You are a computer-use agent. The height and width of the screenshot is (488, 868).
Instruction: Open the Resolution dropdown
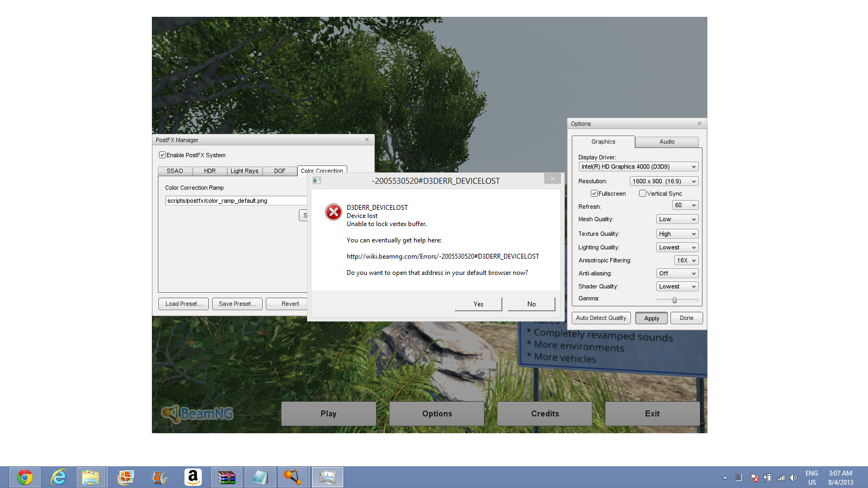click(x=664, y=181)
